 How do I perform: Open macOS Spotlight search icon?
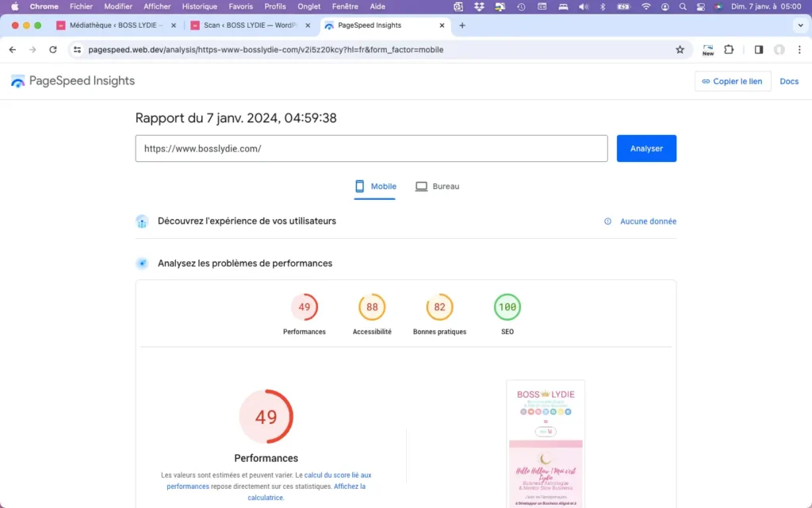pos(683,6)
